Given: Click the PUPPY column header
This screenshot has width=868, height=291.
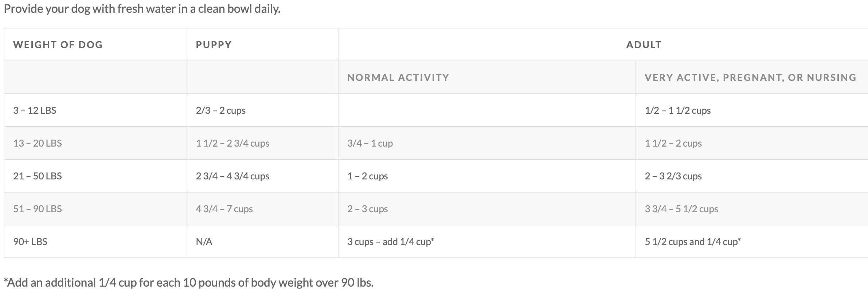Looking at the screenshot, I should pyautogui.click(x=214, y=44).
